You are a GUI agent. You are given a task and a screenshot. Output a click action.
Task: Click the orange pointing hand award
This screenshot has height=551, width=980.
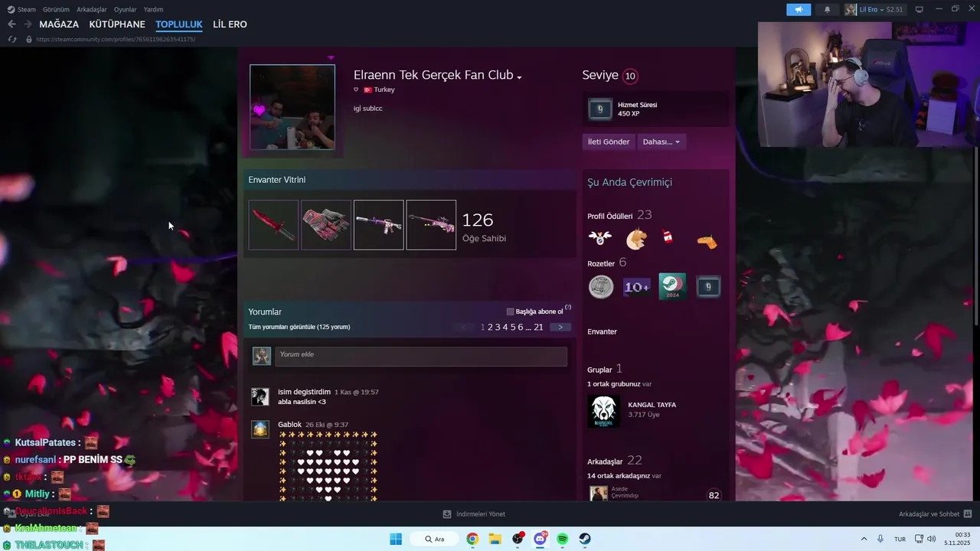[x=707, y=241]
